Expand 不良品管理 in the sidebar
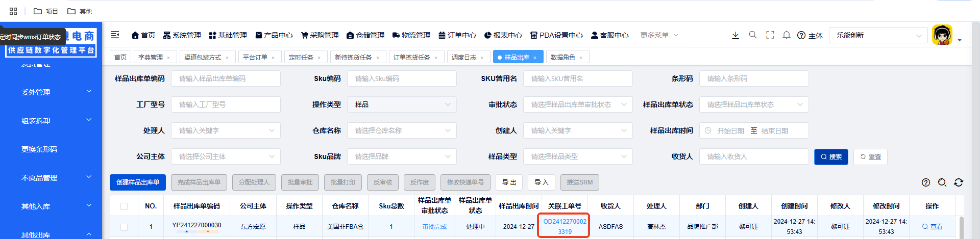Viewport: 980px width, 239px height. coord(51,178)
